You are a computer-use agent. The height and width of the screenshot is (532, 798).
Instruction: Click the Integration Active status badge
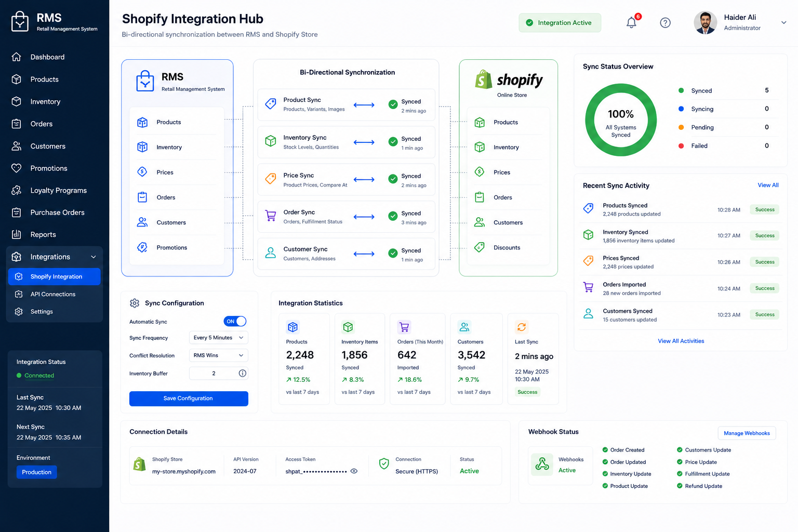[560, 23]
